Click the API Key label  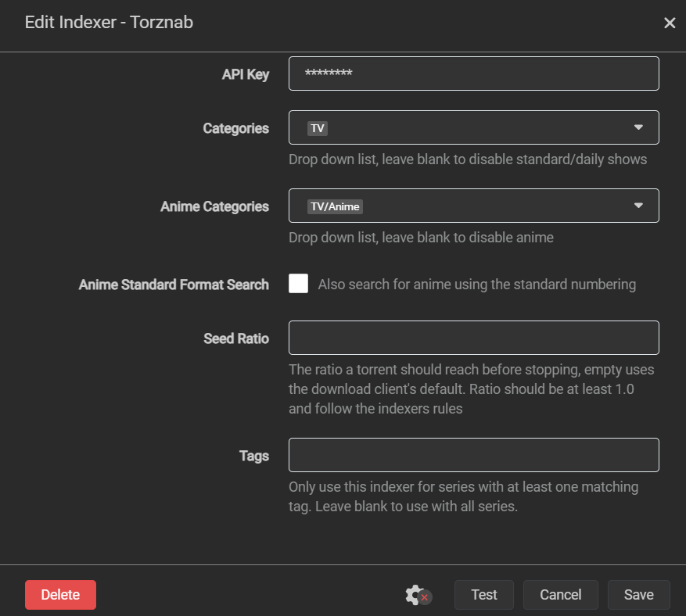(x=245, y=74)
